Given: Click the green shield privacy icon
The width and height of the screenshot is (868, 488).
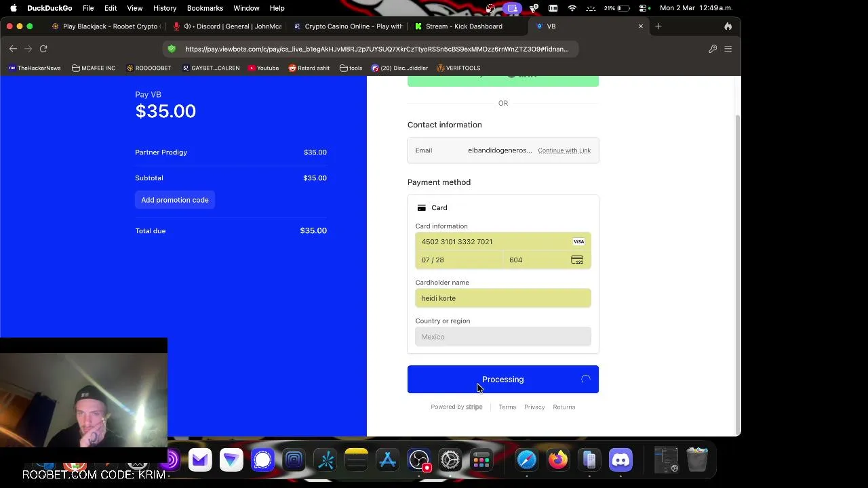Looking at the screenshot, I should [172, 49].
